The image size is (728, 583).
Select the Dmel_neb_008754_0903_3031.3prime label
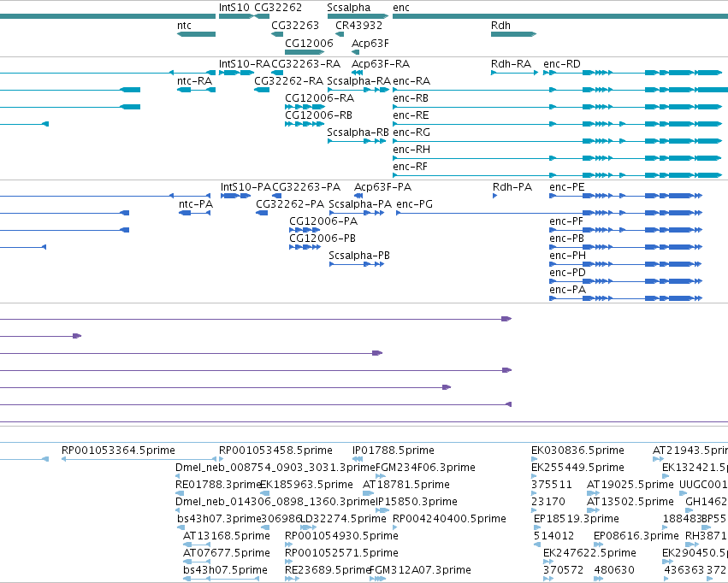coord(275,468)
